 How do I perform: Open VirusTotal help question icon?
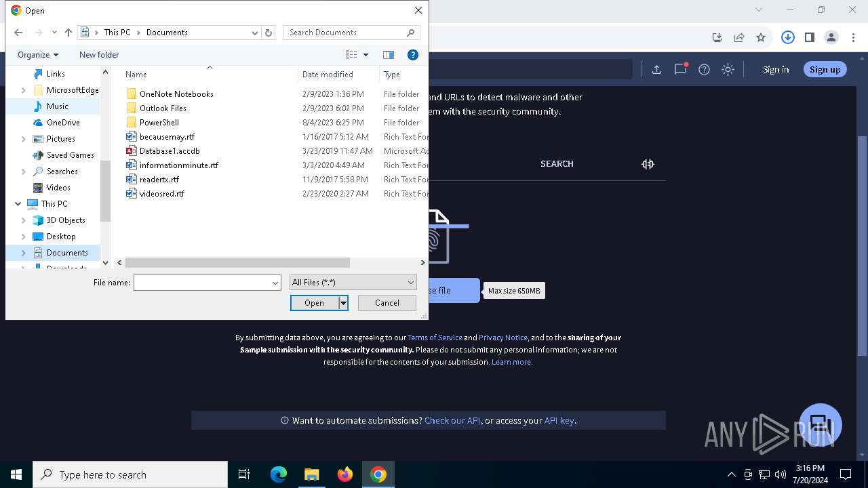tap(705, 69)
